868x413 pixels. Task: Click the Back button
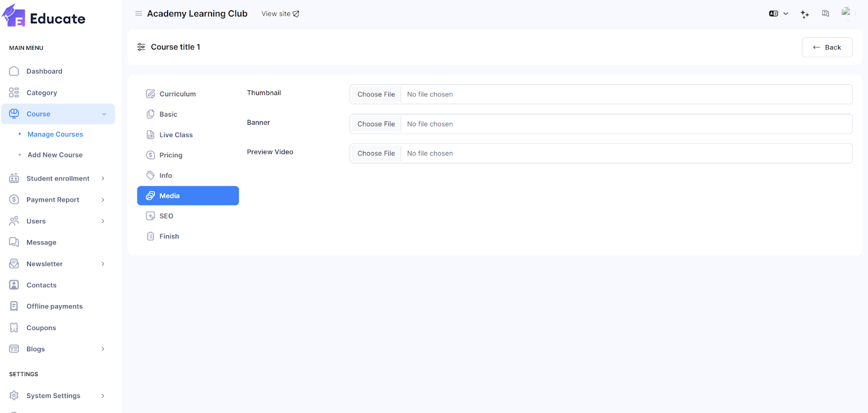pyautogui.click(x=827, y=47)
